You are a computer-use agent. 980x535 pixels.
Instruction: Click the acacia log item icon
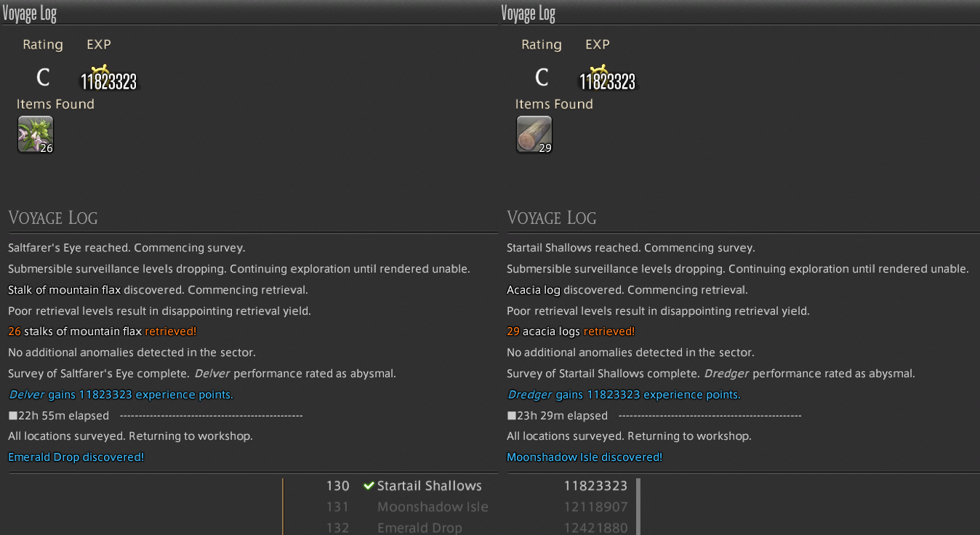534,134
